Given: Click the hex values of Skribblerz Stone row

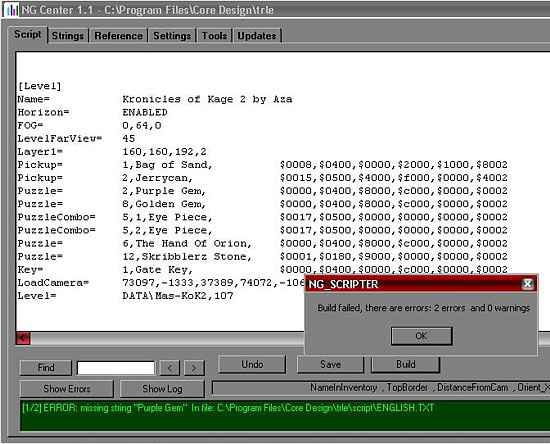Looking at the screenshot, I should [x=394, y=257].
